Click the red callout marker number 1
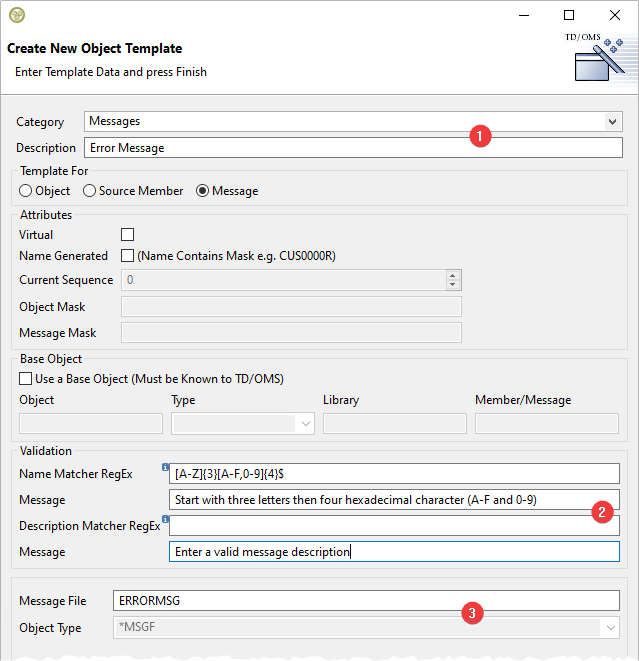 pos(481,136)
